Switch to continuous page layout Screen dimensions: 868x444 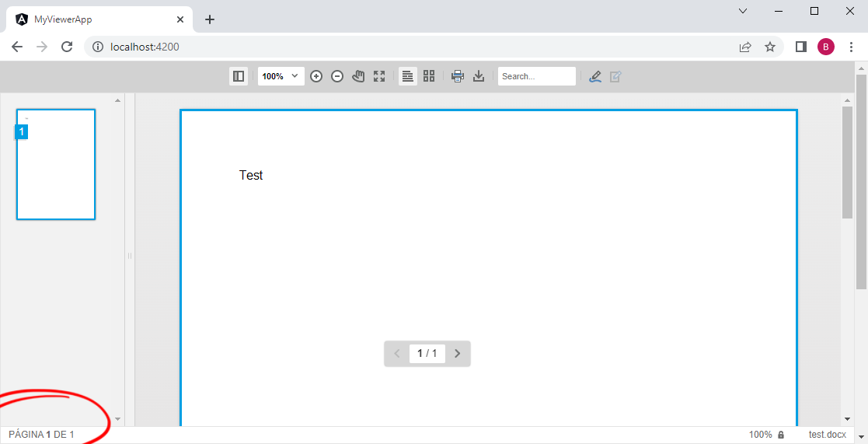(408, 76)
